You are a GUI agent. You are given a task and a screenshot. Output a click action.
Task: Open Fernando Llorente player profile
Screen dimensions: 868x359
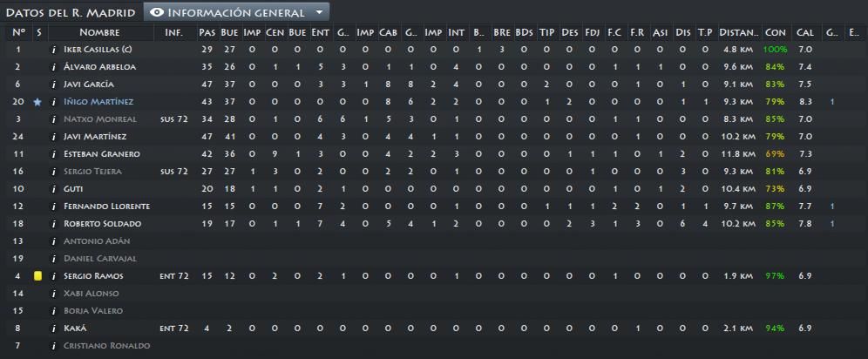106,207
